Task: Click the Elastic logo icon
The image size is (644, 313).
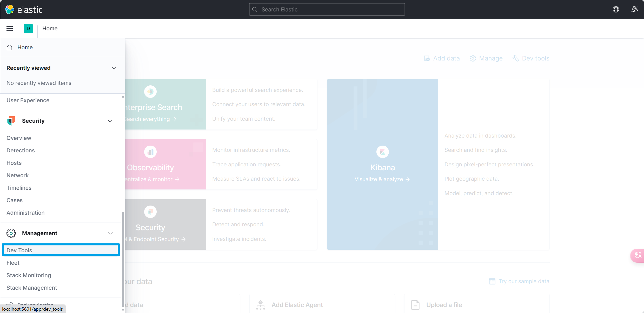Action: pyautogui.click(x=10, y=9)
